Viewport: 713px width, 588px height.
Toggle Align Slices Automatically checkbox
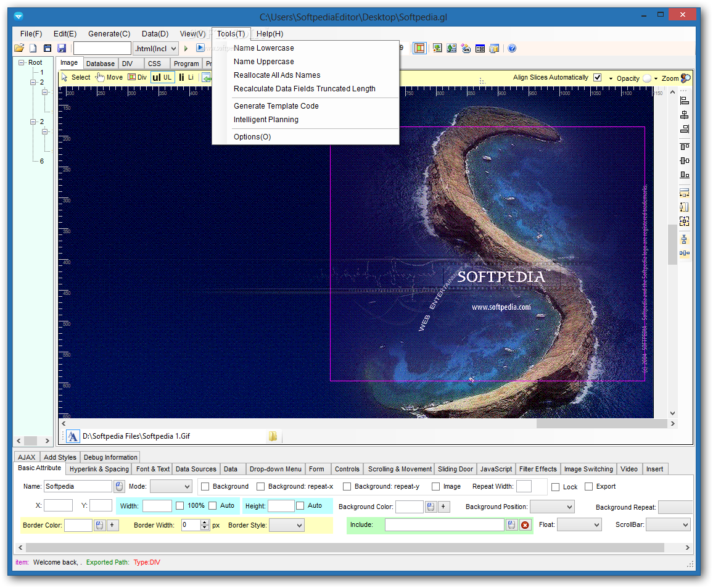(x=598, y=77)
